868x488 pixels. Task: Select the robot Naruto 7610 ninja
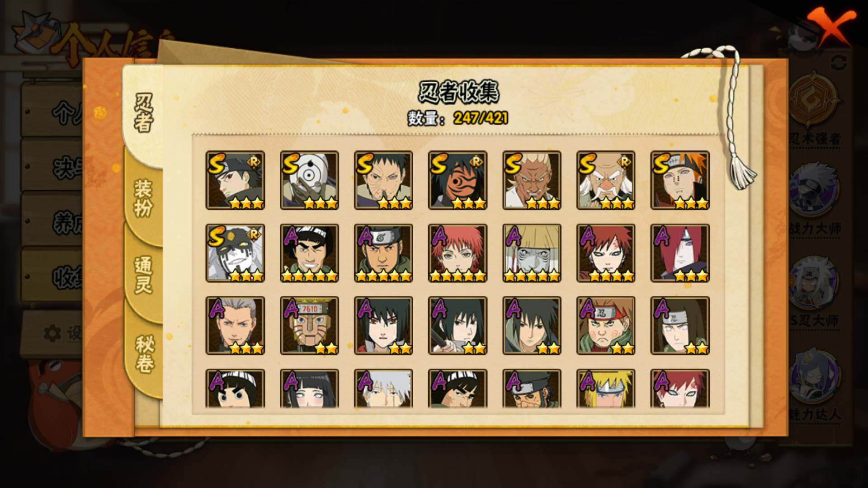tap(309, 325)
